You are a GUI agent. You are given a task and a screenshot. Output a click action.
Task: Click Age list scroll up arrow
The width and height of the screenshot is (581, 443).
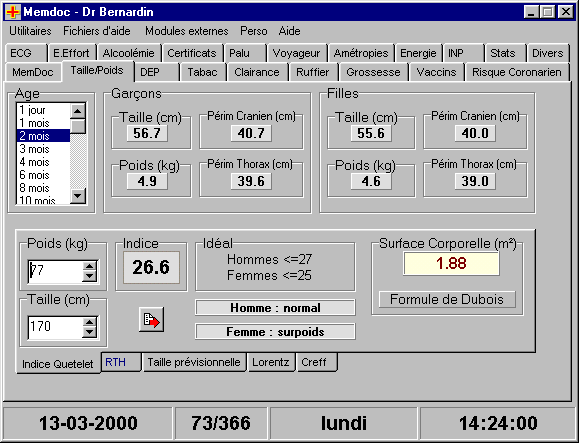tap(78, 111)
